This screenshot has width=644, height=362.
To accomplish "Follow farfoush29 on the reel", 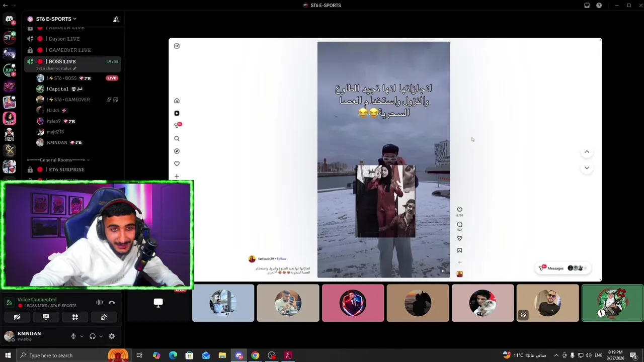I will coord(281,259).
